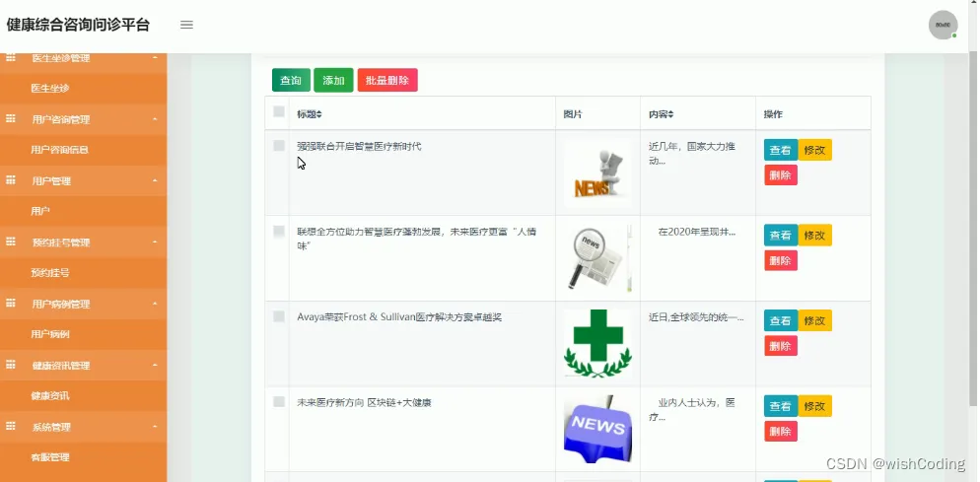Open the green cross thumbnail image
980x482 pixels.
tap(597, 343)
